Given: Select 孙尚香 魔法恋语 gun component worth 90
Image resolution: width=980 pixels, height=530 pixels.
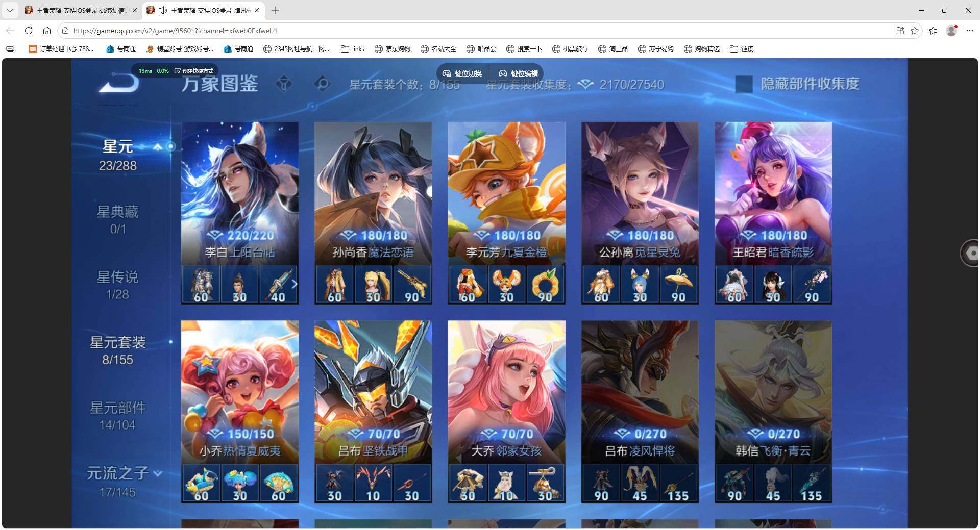Looking at the screenshot, I should [412, 285].
